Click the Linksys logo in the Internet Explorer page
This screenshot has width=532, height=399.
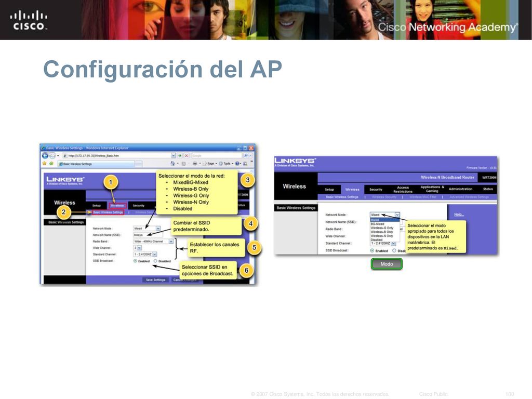coord(65,180)
